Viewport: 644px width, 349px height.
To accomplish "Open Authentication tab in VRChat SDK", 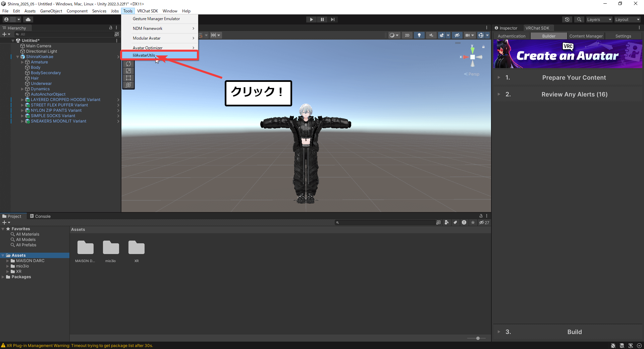I will pos(512,36).
